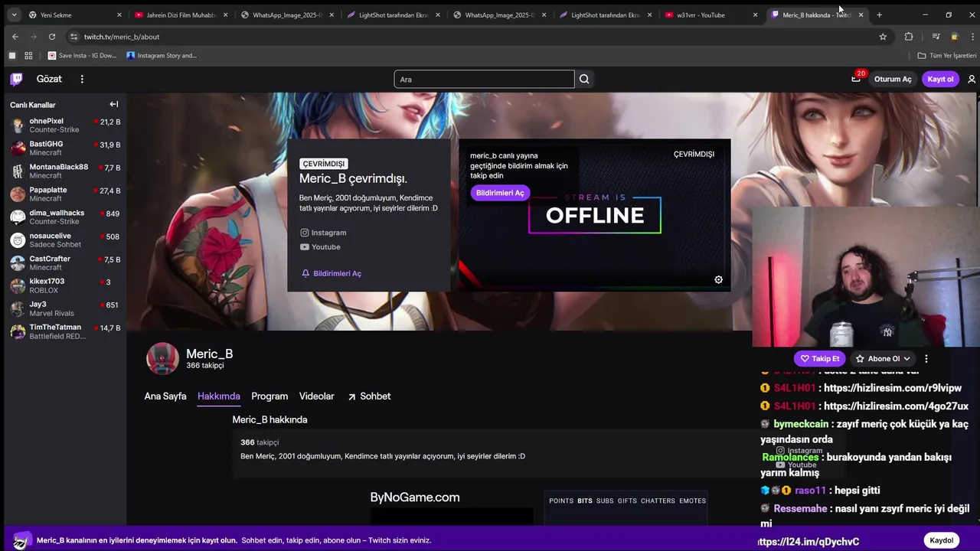Close the Yeni Sekme tab
980x551 pixels.
119,15
